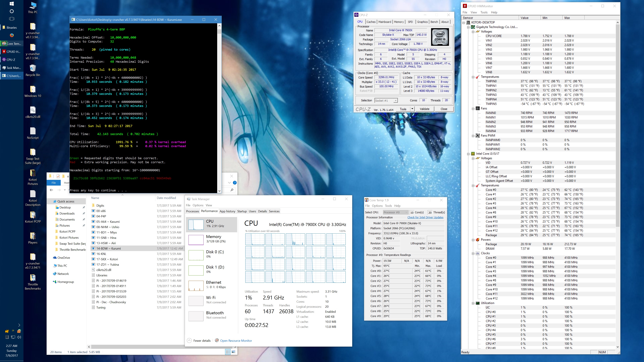
Task: Click the Validate button in CPU-Z
Action: coord(424,109)
